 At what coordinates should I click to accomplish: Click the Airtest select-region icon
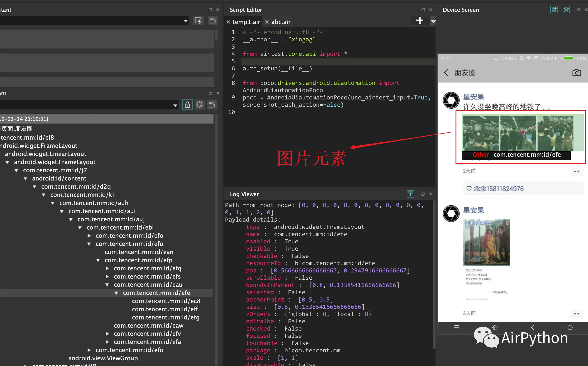[x=198, y=21]
